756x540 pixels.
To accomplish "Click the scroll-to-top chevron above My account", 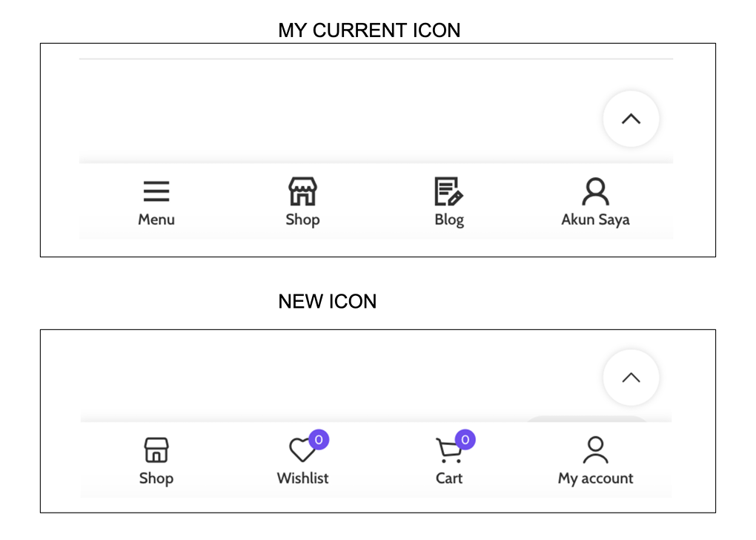I will click(x=631, y=378).
